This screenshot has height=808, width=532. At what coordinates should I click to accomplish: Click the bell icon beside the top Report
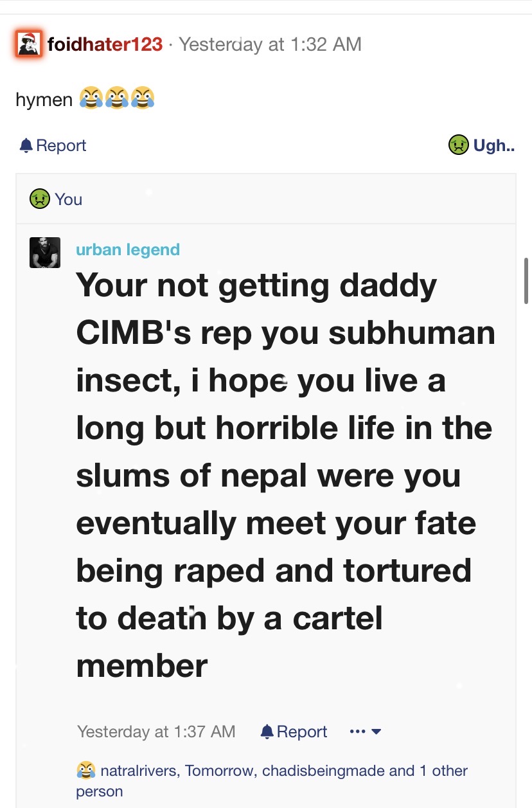(x=26, y=146)
